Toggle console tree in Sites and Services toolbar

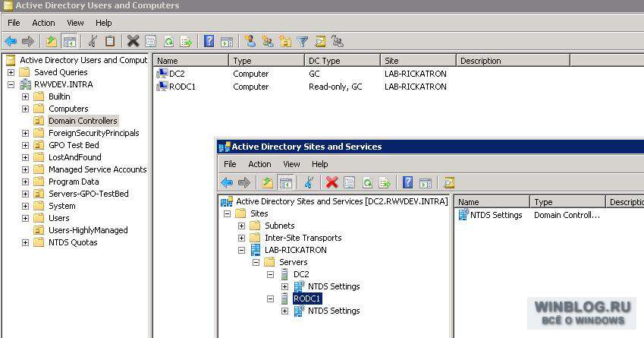pyautogui.click(x=285, y=182)
